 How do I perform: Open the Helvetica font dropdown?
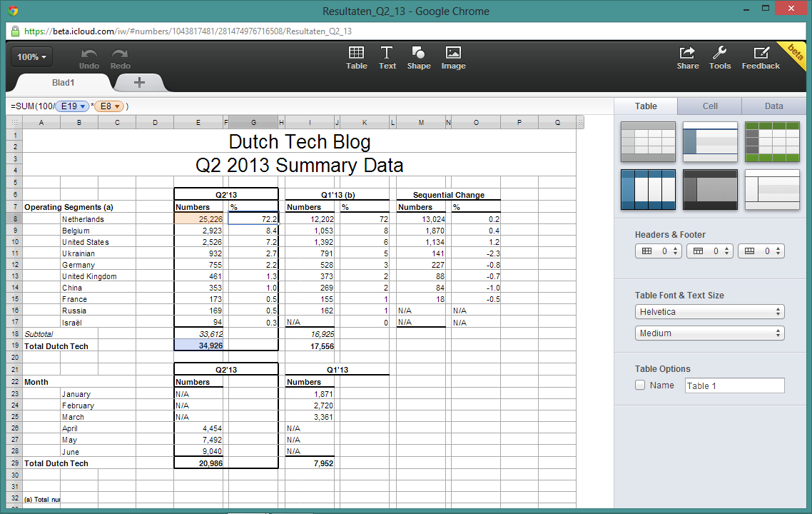coord(709,312)
